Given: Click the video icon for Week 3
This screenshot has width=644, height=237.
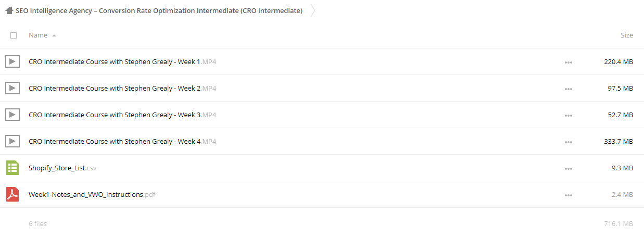Looking at the screenshot, I should [x=12, y=115].
